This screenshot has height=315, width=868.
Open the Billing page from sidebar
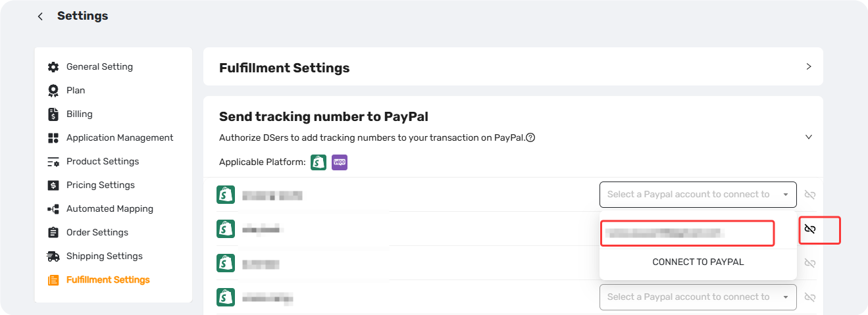79,114
